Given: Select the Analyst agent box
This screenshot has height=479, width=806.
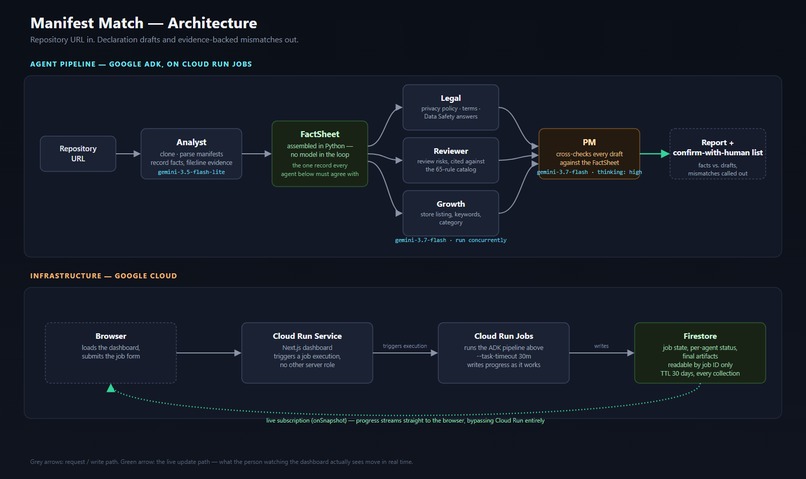Looking at the screenshot, I should pos(191,154).
